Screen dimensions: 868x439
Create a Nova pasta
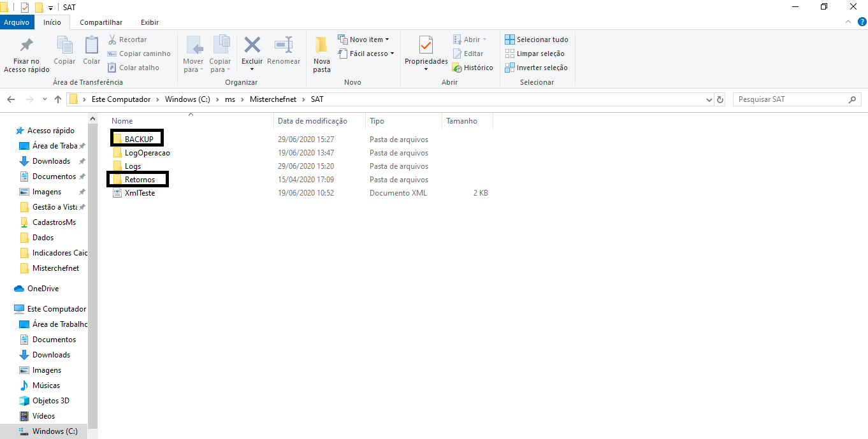point(322,54)
